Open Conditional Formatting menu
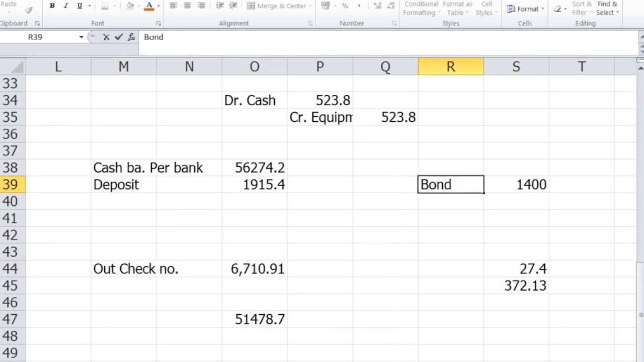644x362 pixels. (x=422, y=8)
